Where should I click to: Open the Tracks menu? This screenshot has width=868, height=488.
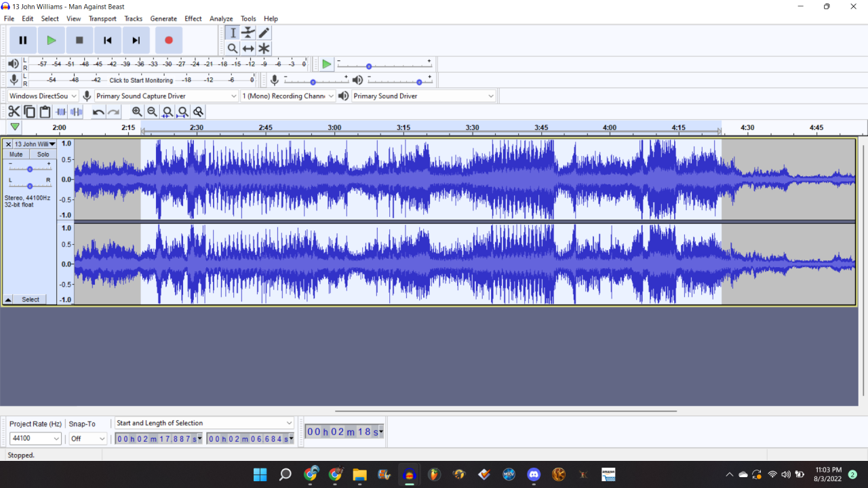click(x=134, y=18)
